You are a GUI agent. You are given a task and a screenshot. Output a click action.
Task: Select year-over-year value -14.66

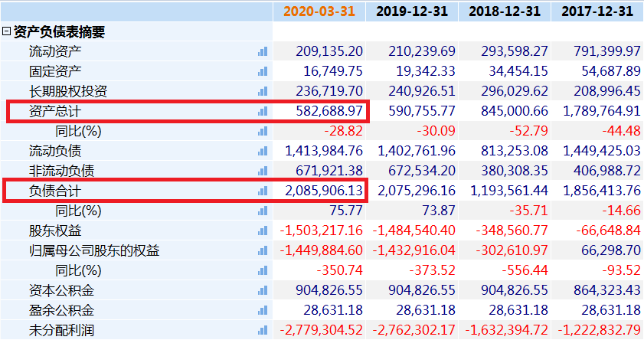(x=622, y=211)
